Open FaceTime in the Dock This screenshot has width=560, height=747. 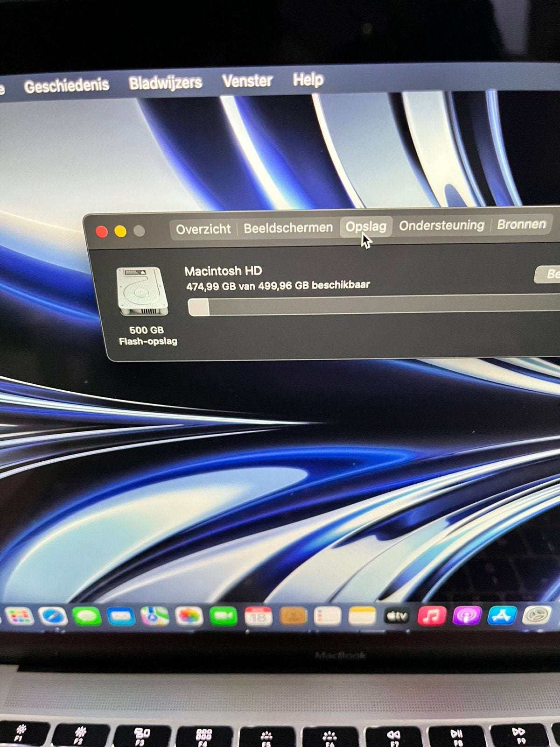(x=223, y=617)
